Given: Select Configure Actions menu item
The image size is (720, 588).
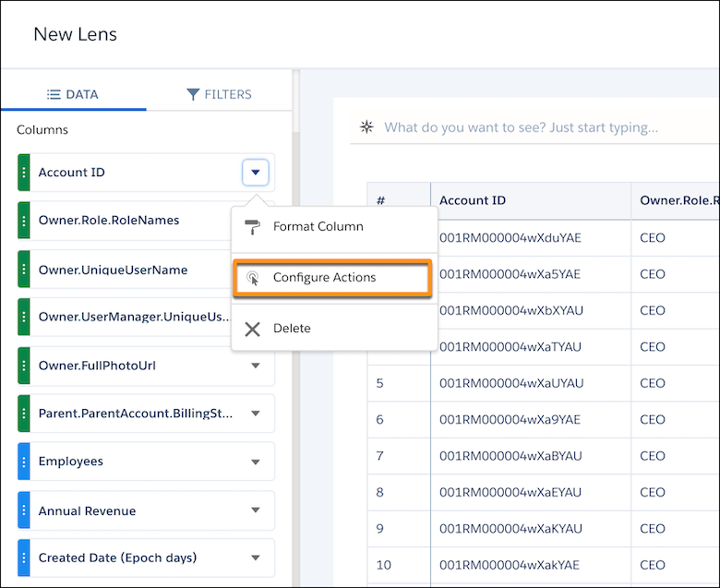Looking at the screenshot, I should (x=333, y=278).
